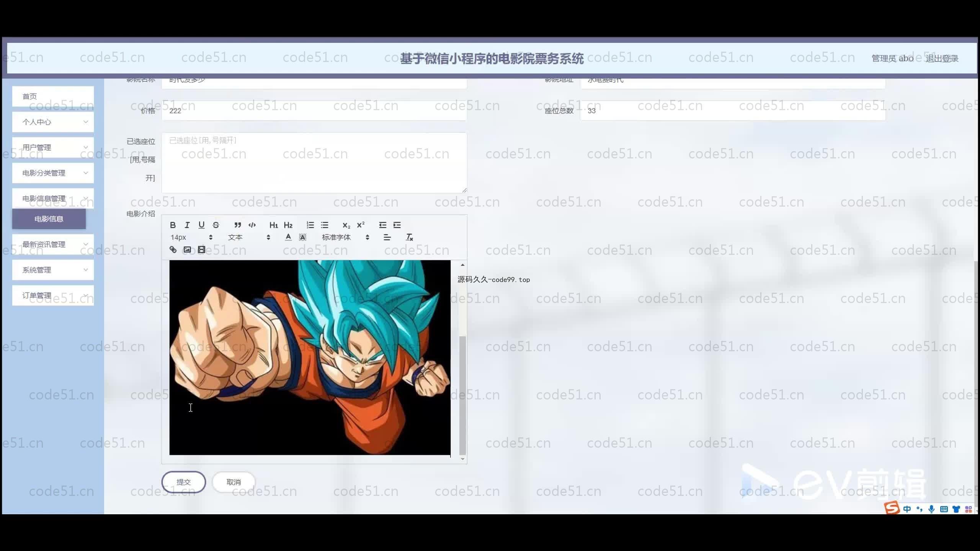Expand the 系统管理 menu
Viewport: 980px width, 551px height.
53,270
